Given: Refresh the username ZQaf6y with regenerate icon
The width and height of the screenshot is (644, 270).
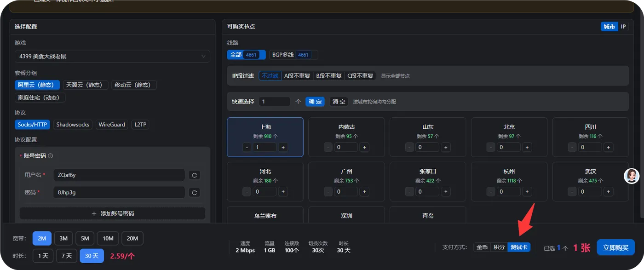Looking at the screenshot, I should tap(194, 175).
